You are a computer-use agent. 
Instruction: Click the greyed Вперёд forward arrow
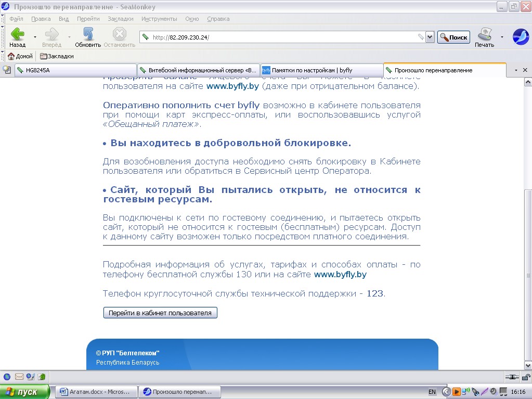click(x=51, y=37)
